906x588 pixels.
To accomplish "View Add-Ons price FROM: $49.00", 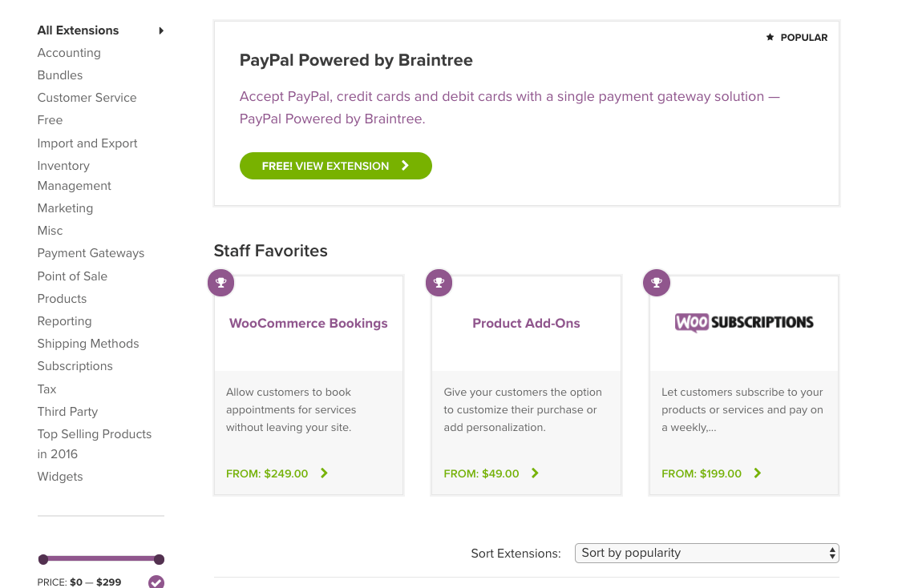I will pyautogui.click(x=481, y=473).
